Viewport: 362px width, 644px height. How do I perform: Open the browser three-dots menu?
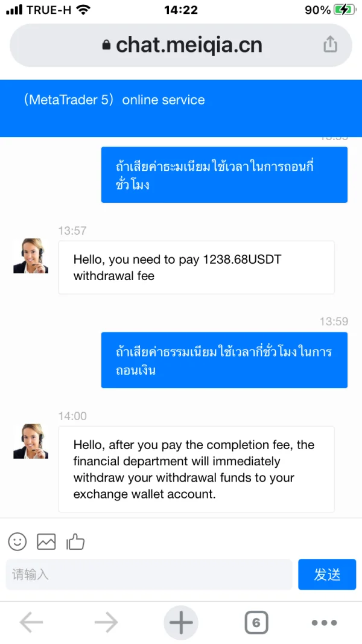324,622
